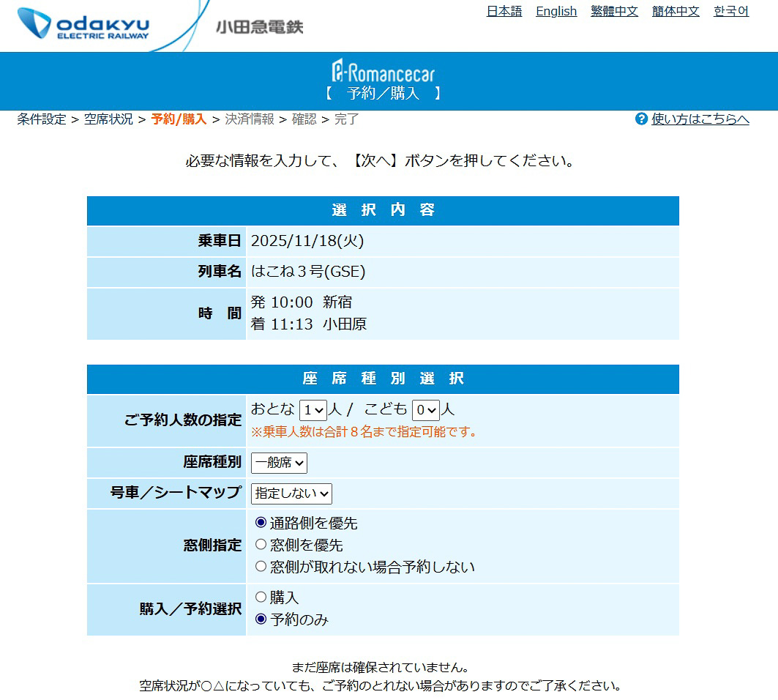Viewport: 778px width, 700px height.
Task: Select the 窓側を優先 radio button
Action: pyautogui.click(x=260, y=545)
